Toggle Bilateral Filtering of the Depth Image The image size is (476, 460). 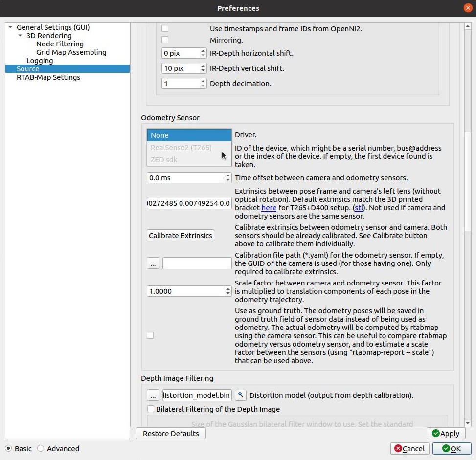(x=151, y=409)
